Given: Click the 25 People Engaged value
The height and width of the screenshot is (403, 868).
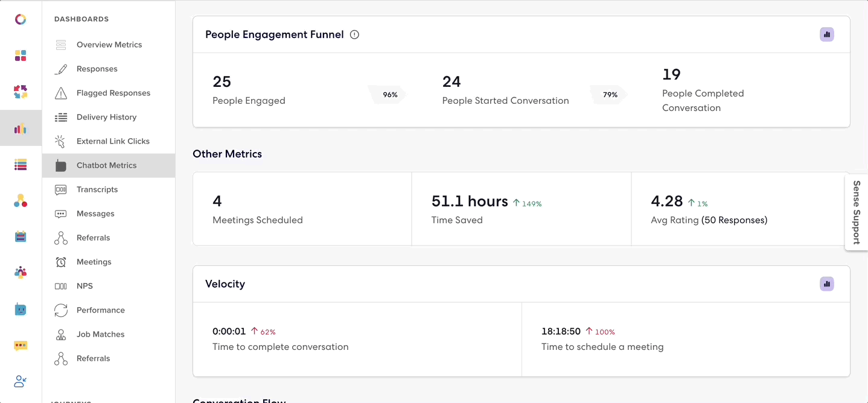Looking at the screenshot, I should [222, 81].
